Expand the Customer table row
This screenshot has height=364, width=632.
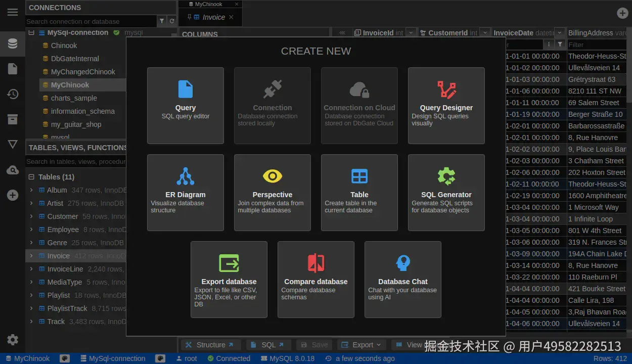click(31, 216)
